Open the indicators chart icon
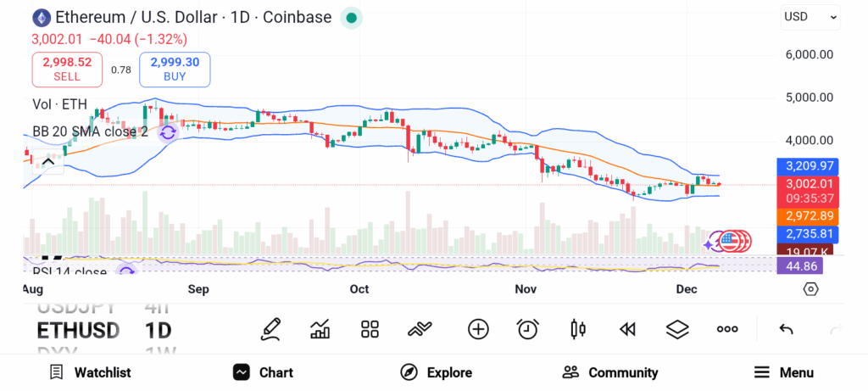This screenshot has height=391, width=868. point(320,329)
